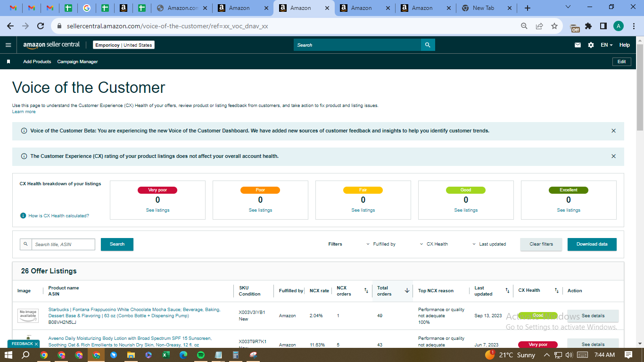The image size is (644, 362).
Task: Click the magnifier icon beside the top Search field
Action: pyautogui.click(x=428, y=45)
